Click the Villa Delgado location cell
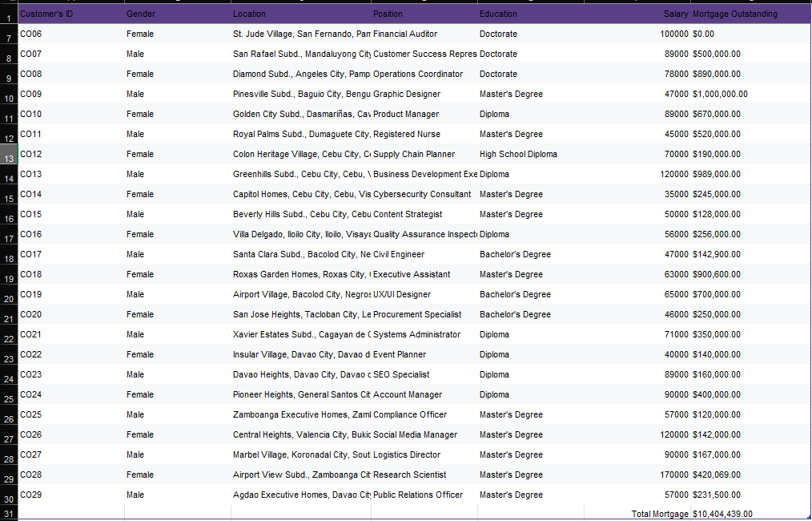 pyautogui.click(x=301, y=234)
